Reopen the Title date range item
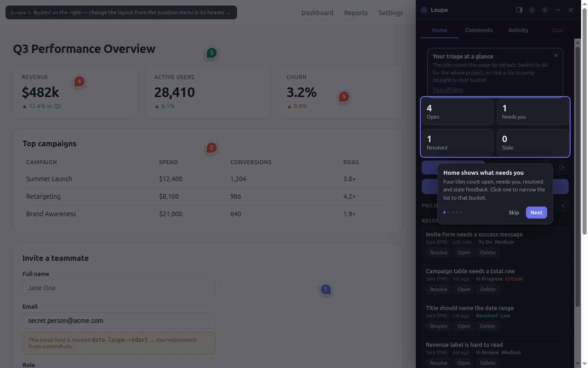This screenshot has height=368, width=588. [439, 326]
